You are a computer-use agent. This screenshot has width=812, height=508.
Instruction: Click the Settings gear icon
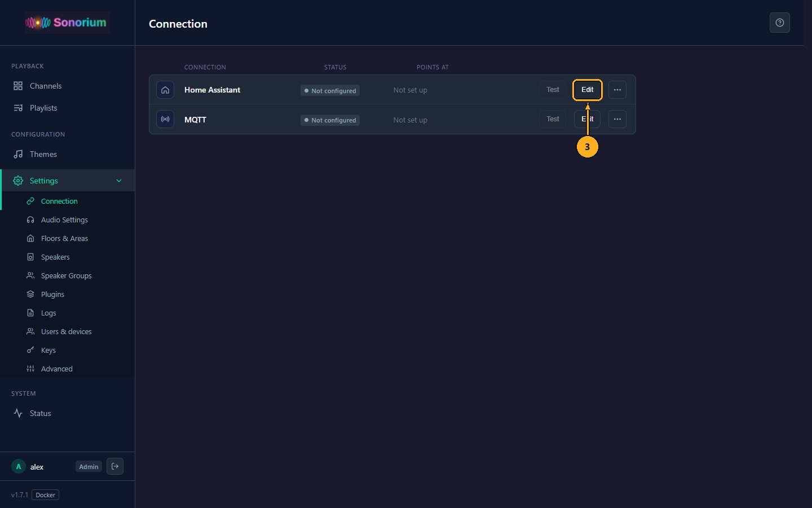click(x=18, y=181)
